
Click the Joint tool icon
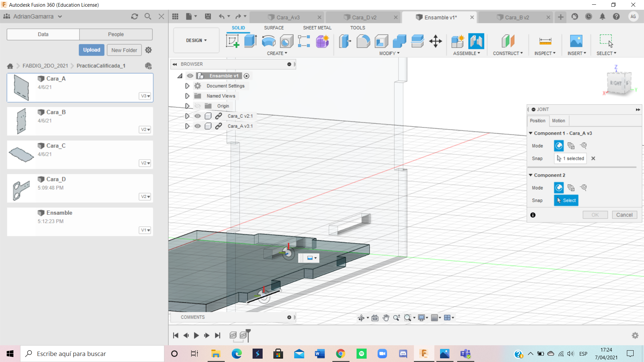[476, 41]
